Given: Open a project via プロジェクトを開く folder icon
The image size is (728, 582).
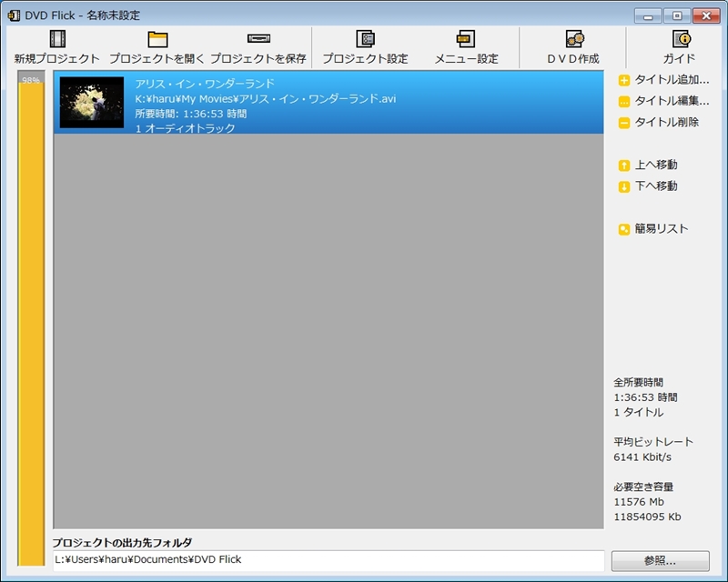Looking at the screenshot, I should coord(157,39).
